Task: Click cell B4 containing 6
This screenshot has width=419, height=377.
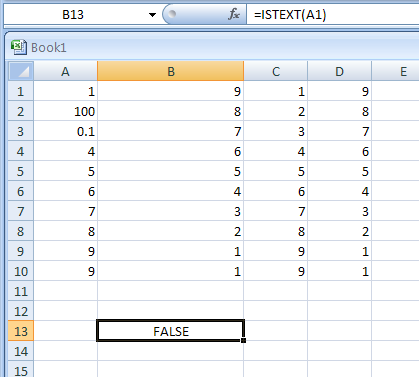Action: 171,151
